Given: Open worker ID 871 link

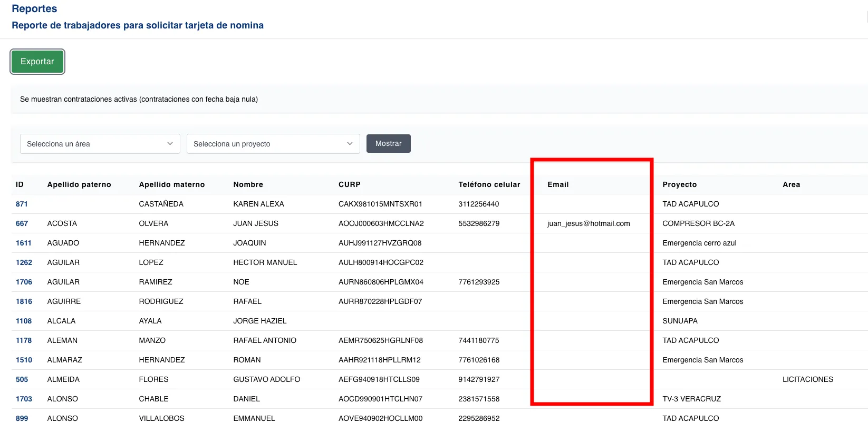Looking at the screenshot, I should click(x=22, y=204).
